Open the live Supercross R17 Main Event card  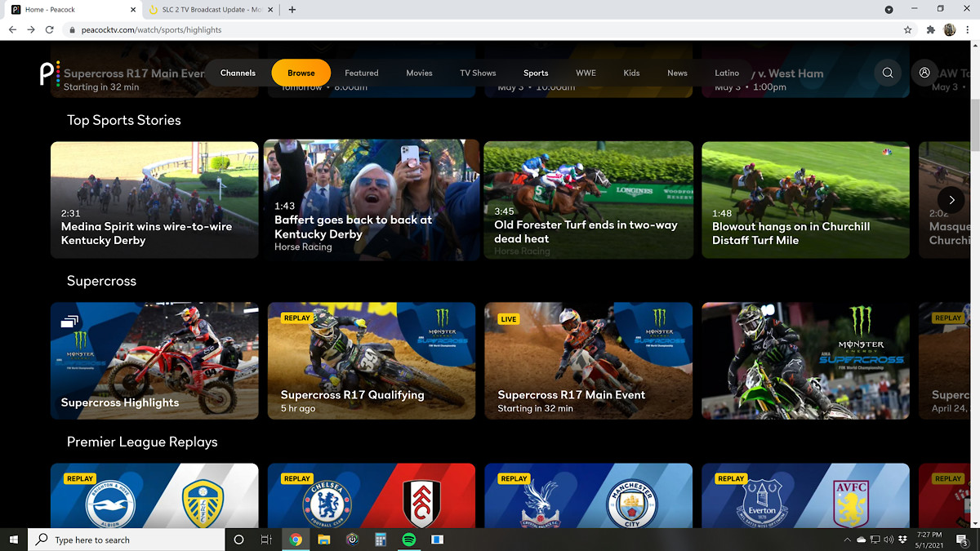point(589,361)
